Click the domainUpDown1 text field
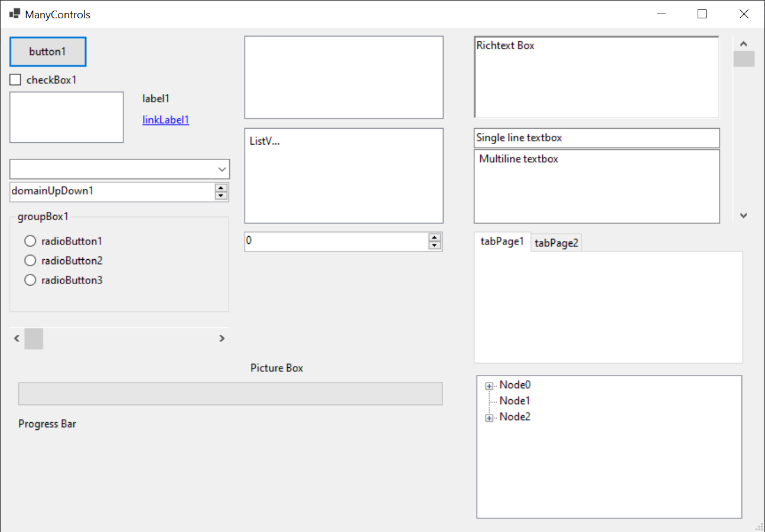 pos(112,192)
